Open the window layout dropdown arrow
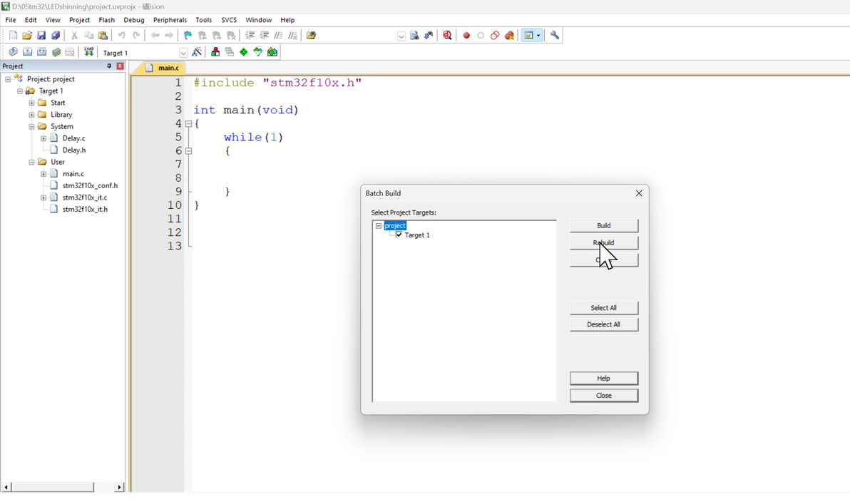Image resolution: width=850 pixels, height=504 pixels. (538, 35)
